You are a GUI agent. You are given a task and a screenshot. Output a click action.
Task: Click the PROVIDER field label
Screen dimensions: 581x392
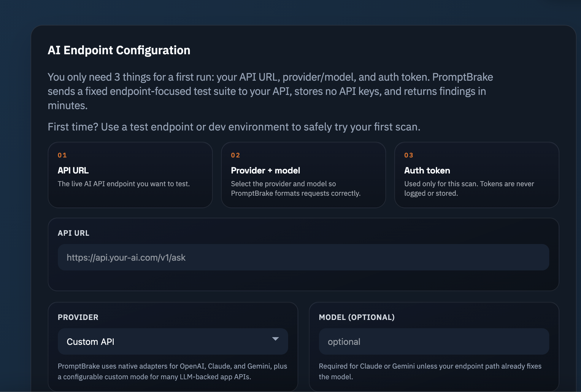[78, 317]
